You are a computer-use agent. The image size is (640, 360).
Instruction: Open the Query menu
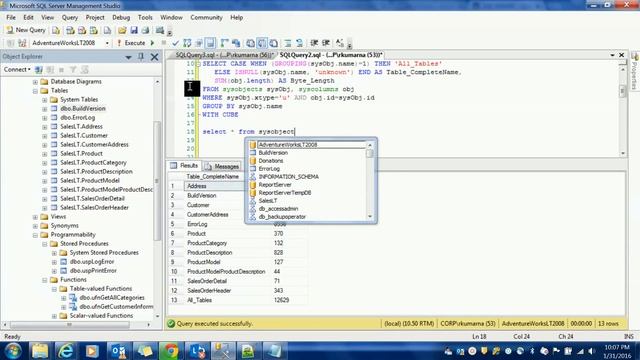(x=70, y=18)
